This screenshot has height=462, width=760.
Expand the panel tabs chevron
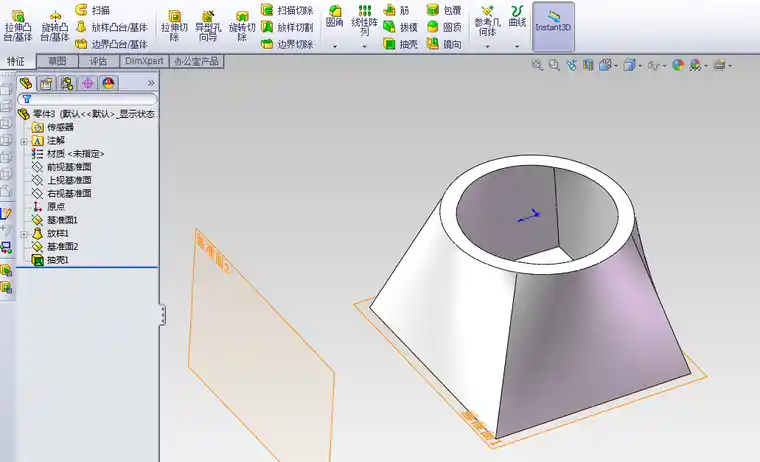(151, 83)
